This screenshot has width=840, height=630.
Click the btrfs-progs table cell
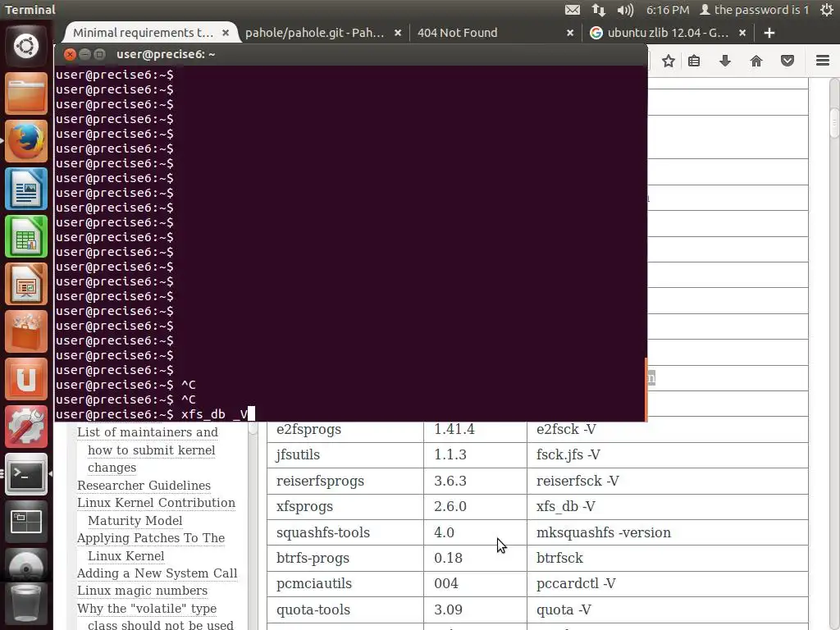pyautogui.click(x=345, y=558)
